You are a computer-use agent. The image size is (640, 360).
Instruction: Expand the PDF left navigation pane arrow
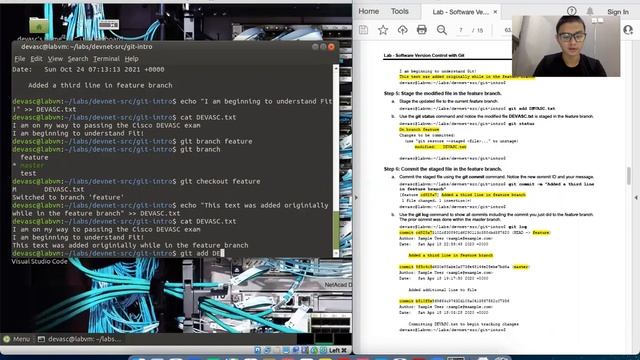click(356, 198)
